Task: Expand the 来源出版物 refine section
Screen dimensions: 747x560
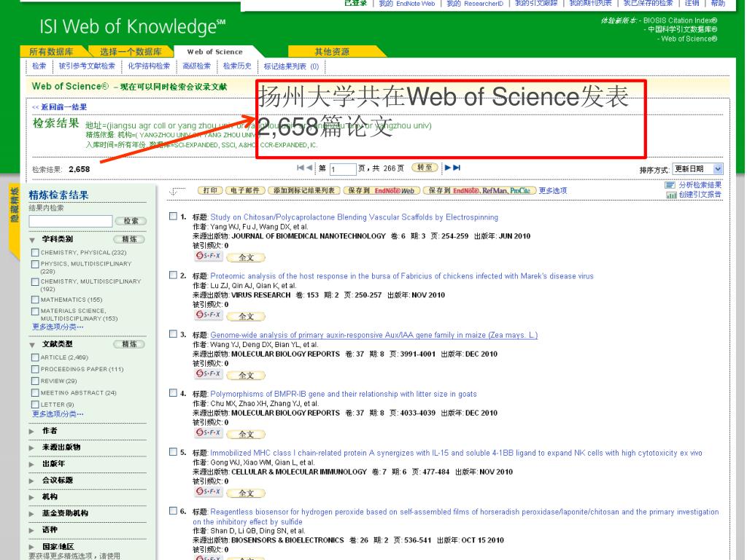Action: [32, 448]
